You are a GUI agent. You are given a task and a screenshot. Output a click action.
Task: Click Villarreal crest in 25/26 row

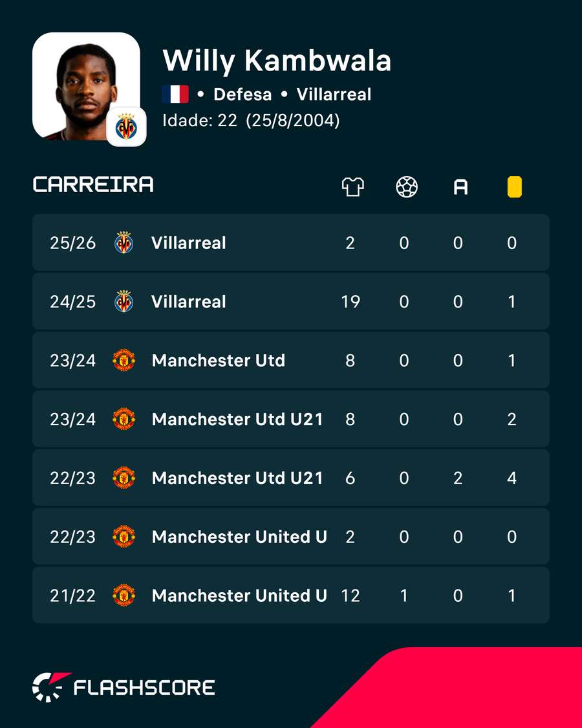[124, 243]
